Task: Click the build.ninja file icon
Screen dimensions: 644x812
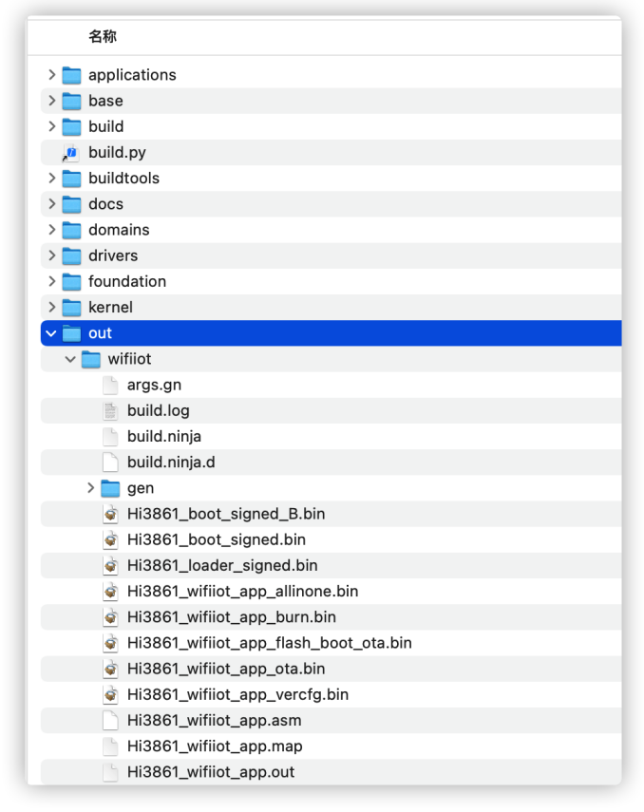Action: click(110, 437)
